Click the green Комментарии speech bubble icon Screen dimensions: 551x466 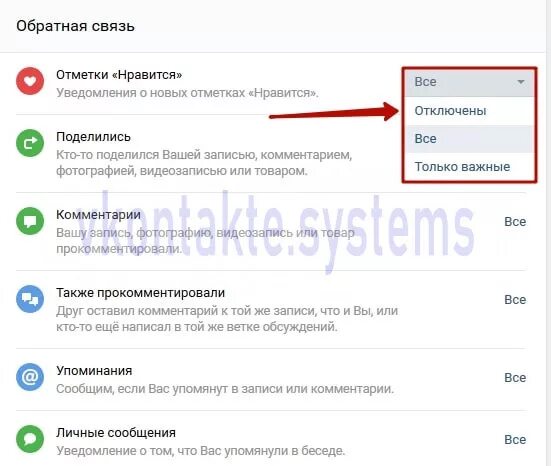click(x=30, y=221)
